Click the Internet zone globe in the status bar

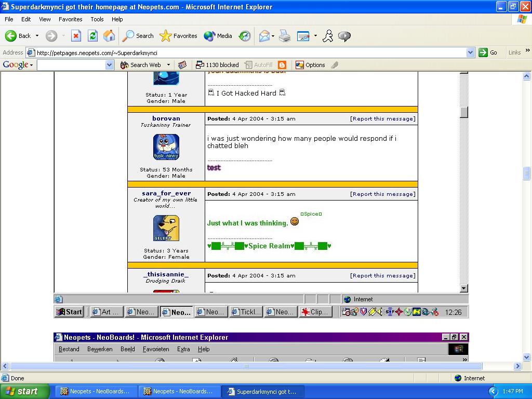point(458,378)
